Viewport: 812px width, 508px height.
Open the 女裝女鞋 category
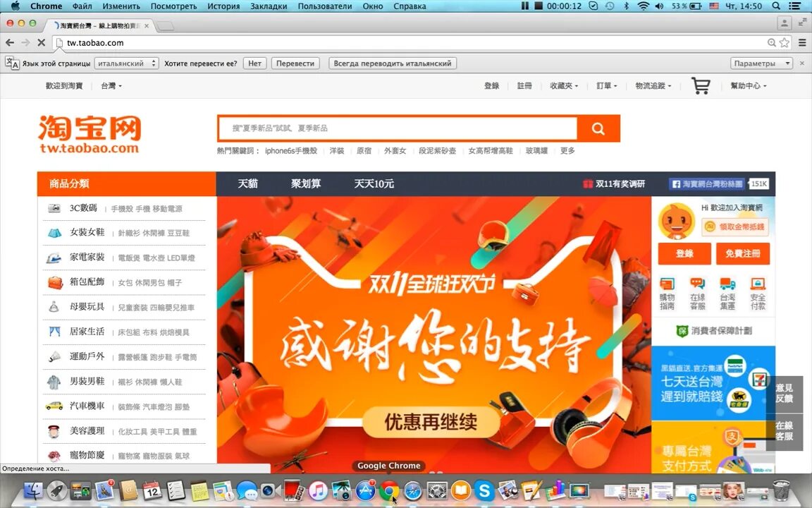(87, 232)
